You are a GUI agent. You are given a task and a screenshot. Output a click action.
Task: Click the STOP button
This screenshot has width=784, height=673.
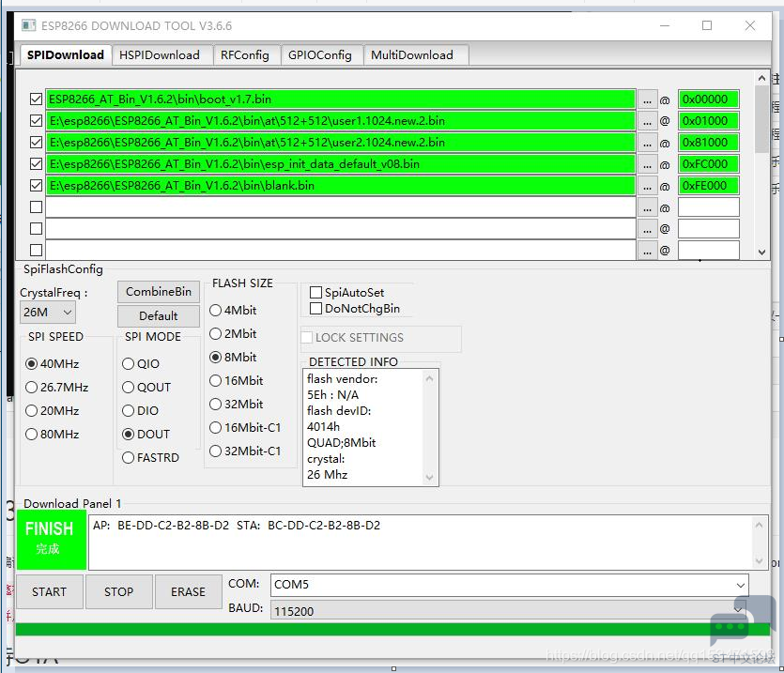point(118,591)
